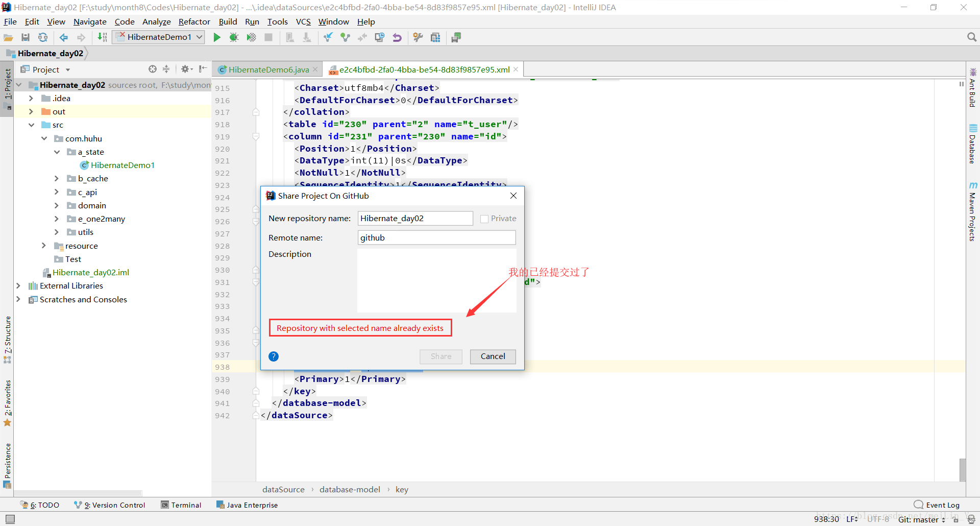Click Cancel in the Share dialog
The image size is (980, 526).
pos(493,356)
